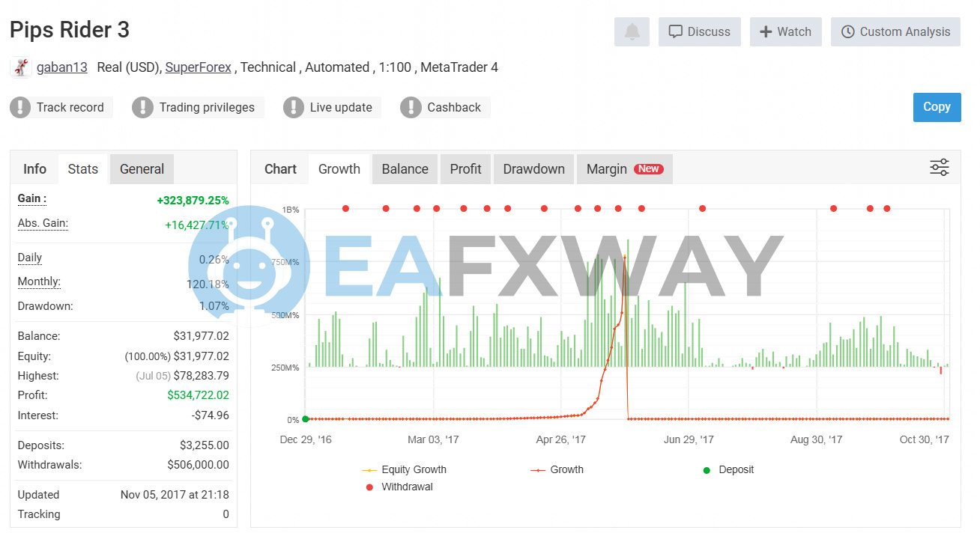Add this system to Watch list
The image size is (980, 533).
786,32
